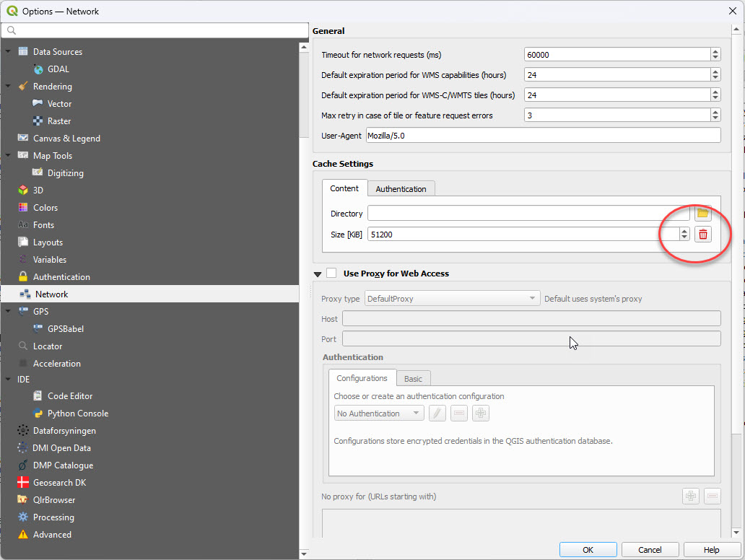Switch to Configurations authentication tab
This screenshot has height=560, width=745.
362,378
